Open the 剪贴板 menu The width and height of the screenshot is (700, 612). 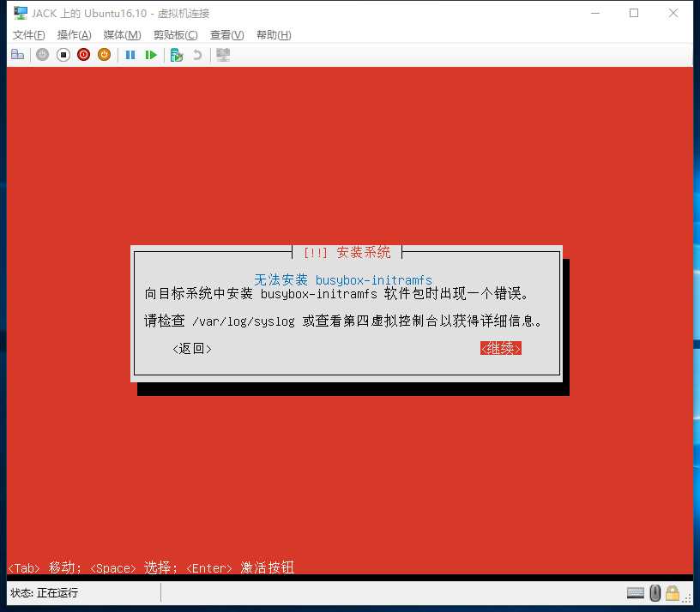pos(174,35)
